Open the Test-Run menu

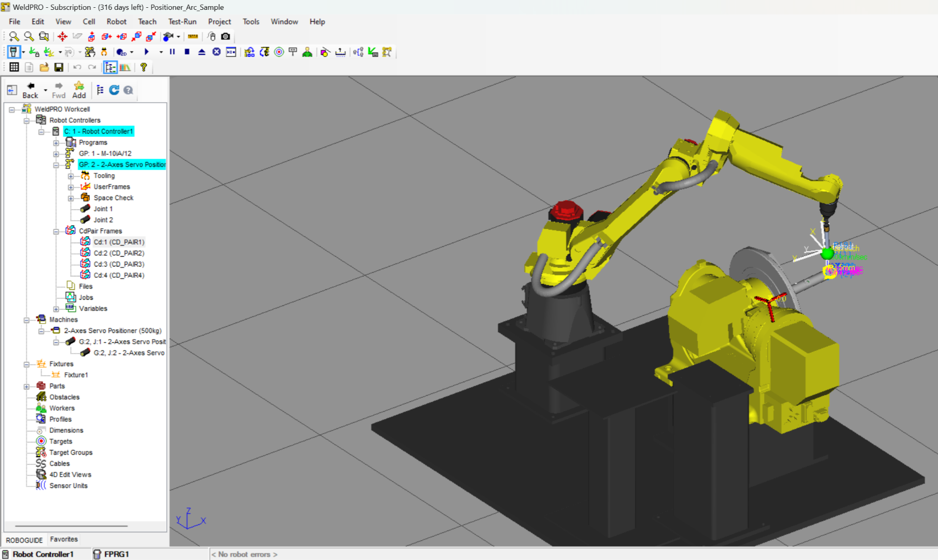182,22
